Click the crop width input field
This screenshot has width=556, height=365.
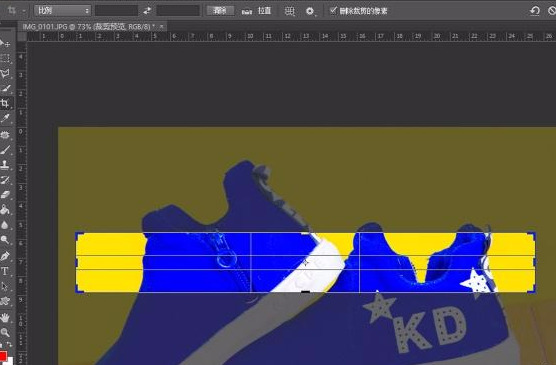click(x=116, y=11)
